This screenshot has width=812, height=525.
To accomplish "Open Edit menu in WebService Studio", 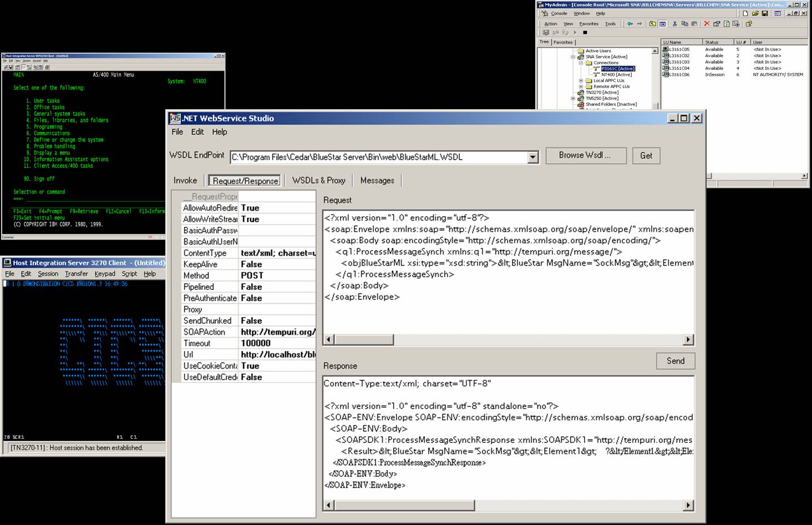I will (x=197, y=132).
